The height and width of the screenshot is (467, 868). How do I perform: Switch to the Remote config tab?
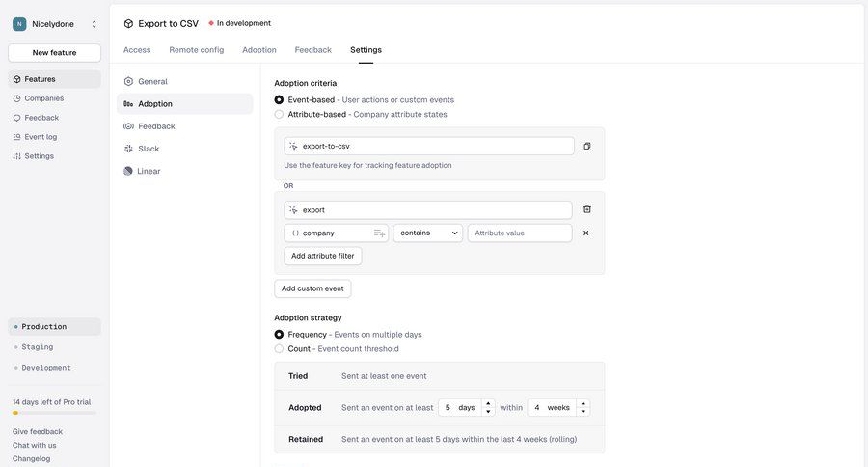click(197, 50)
